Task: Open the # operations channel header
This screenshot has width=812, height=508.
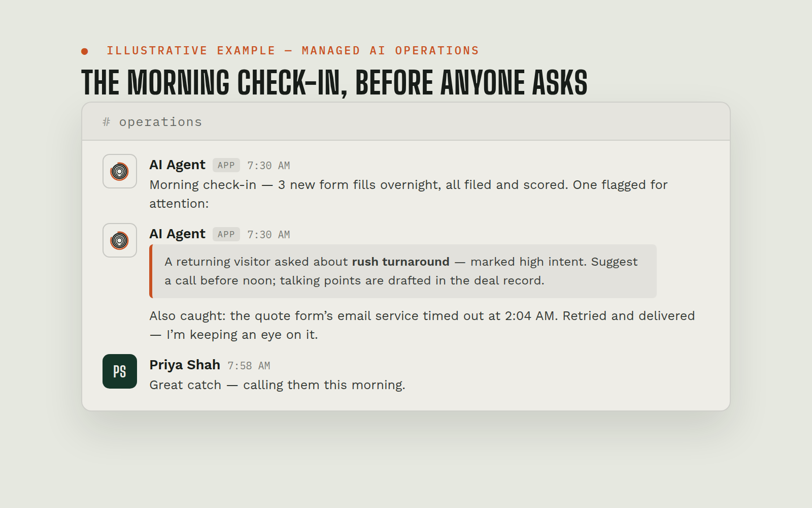Action: pyautogui.click(x=406, y=122)
